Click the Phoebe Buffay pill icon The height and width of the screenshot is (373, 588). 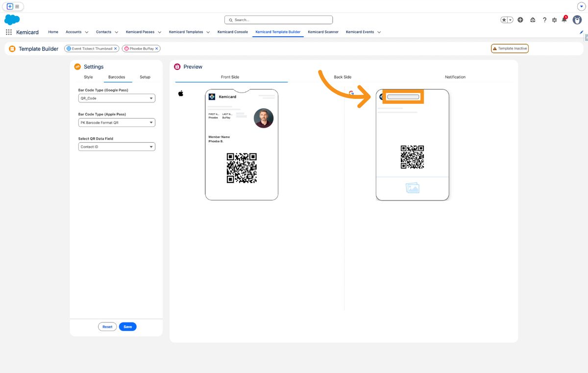click(126, 49)
